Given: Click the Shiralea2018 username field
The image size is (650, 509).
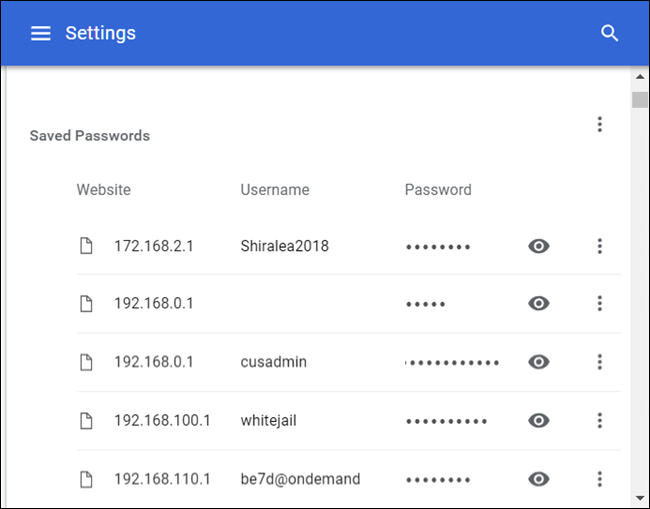Looking at the screenshot, I should coord(284,246).
